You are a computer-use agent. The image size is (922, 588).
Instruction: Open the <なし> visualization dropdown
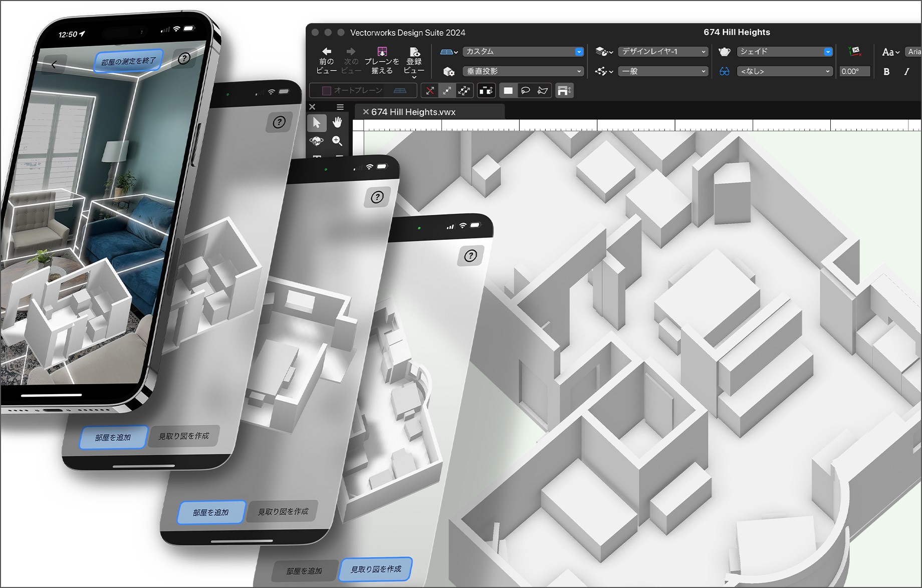[x=785, y=71]
